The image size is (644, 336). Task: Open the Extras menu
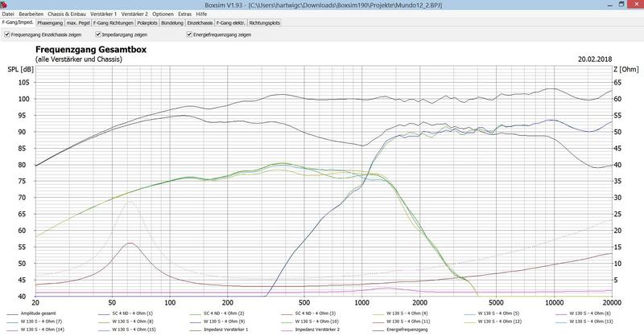click(x=185, y=14)
